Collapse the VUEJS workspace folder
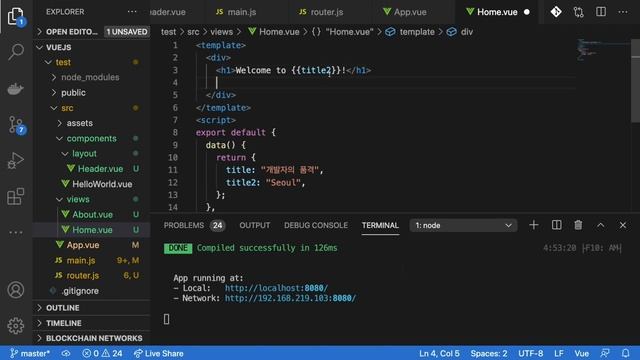The width and height of the screenshot is (640, 360). click(x=91, y=47)
